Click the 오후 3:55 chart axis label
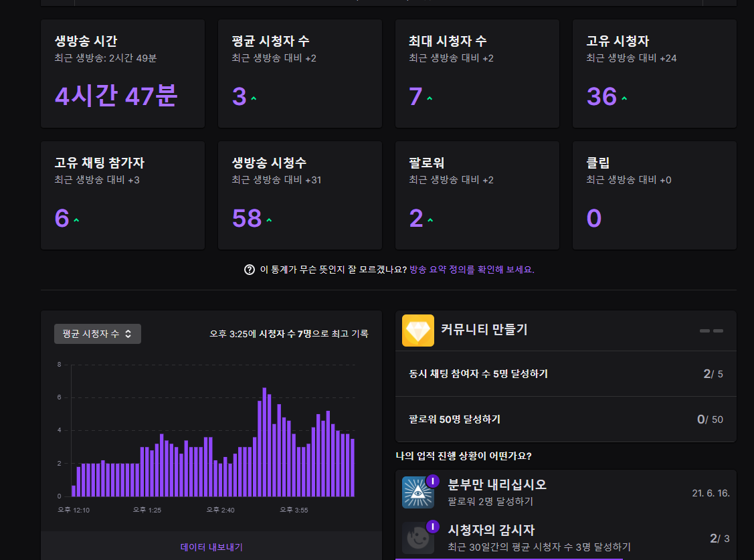The width and height of the screenshot is (754, 560). (294, 510)
